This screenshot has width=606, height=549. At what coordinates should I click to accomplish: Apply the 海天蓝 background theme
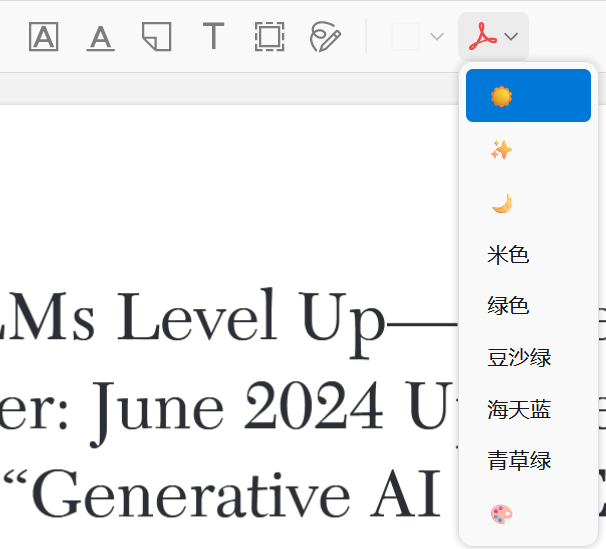(x=528, y=409)
